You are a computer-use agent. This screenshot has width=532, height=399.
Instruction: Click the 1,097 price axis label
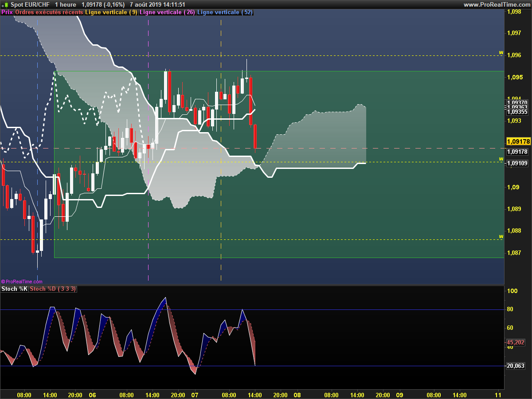click(514, 33)
